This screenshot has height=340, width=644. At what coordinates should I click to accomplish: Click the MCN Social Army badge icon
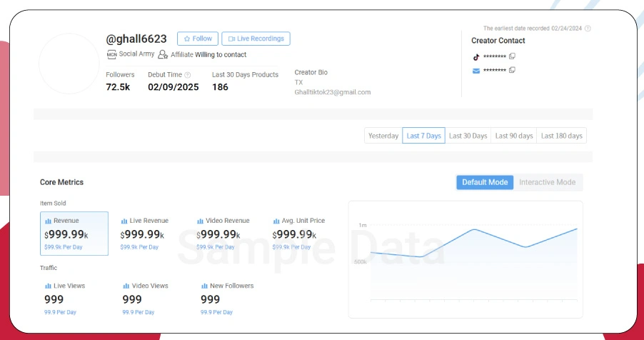[111, 54]
